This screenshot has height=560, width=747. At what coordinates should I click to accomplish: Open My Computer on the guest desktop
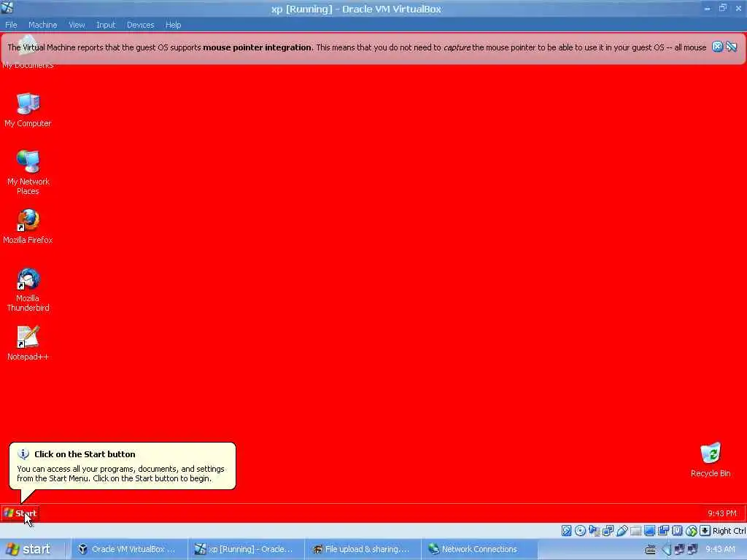click(x=28, y=111)
